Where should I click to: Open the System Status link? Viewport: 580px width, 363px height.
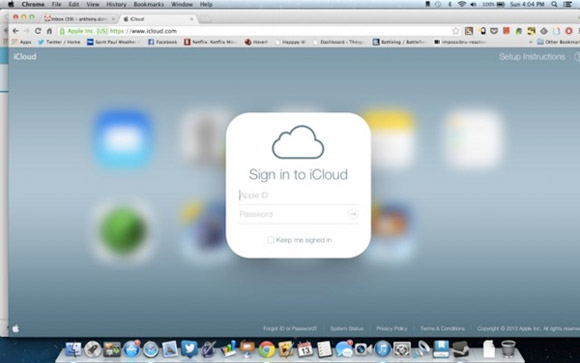pyautogui.click(x=347, y=329)
